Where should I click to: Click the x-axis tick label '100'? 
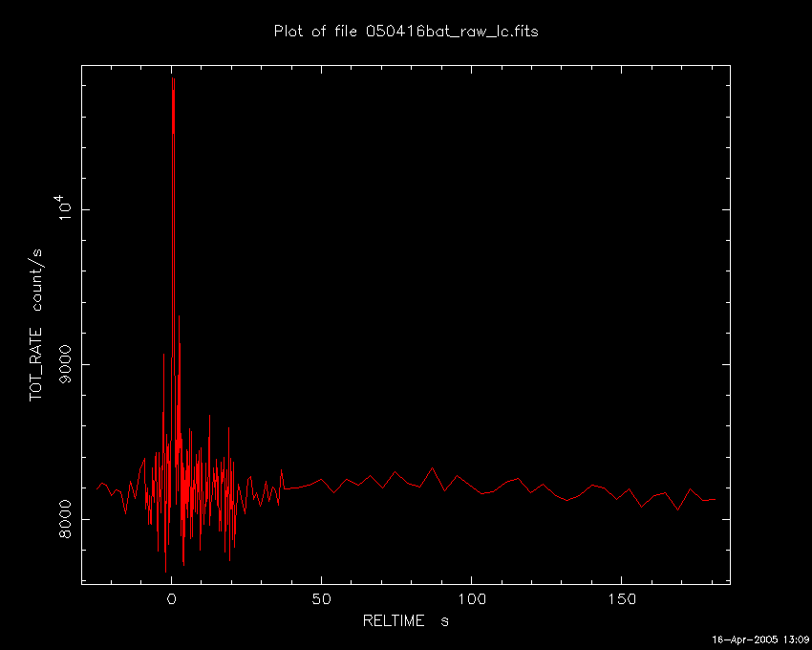(471, 599)
